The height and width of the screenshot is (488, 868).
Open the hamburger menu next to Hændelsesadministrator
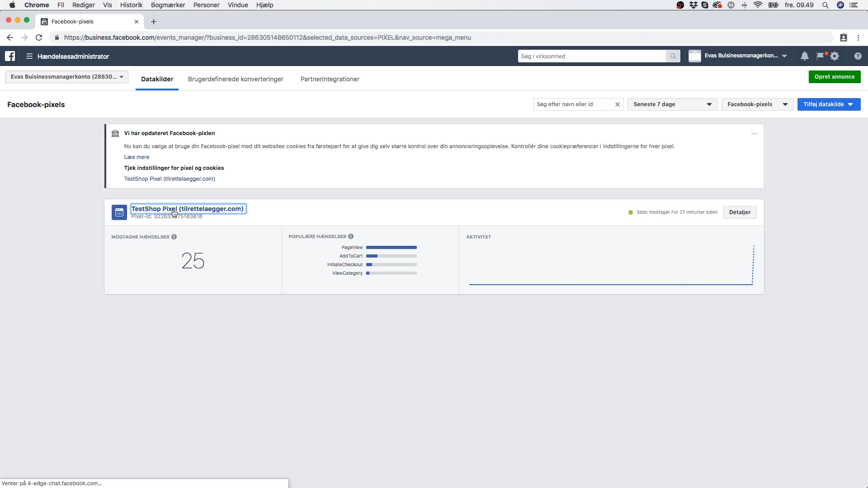pos(29,56)
